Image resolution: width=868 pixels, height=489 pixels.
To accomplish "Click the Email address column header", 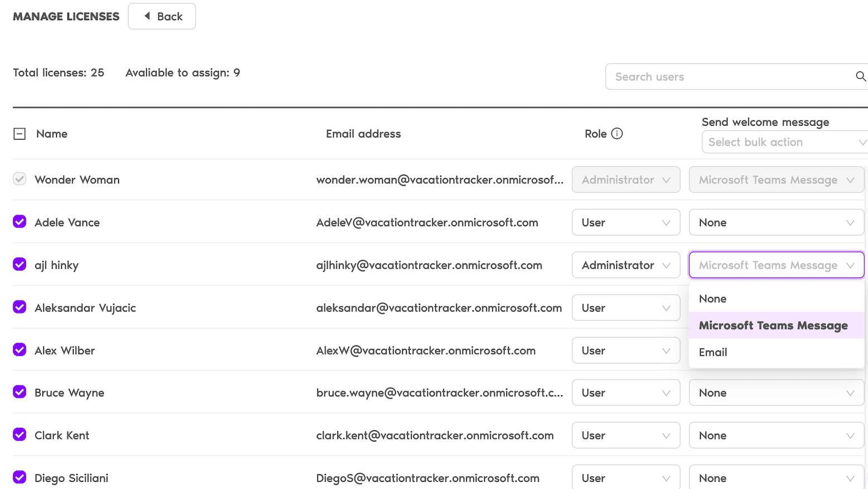I will coord(363,134).
